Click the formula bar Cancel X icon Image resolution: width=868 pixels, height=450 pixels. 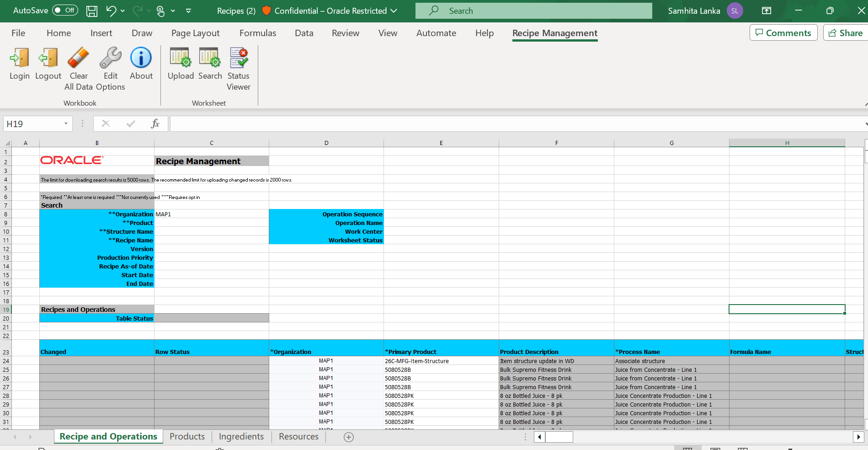click(x=106, y=123)
